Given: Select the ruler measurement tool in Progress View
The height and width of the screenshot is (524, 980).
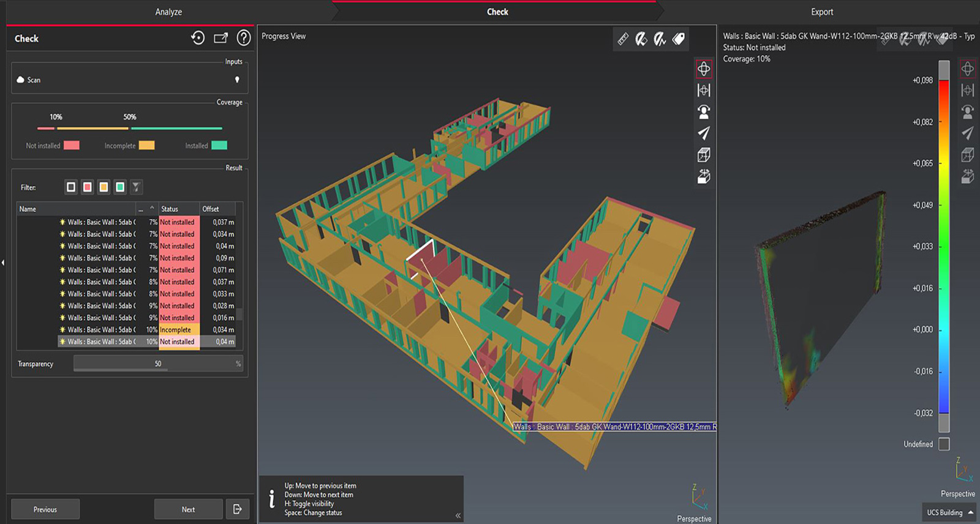Looking at the screenshot, I should (x=623, y=39).
